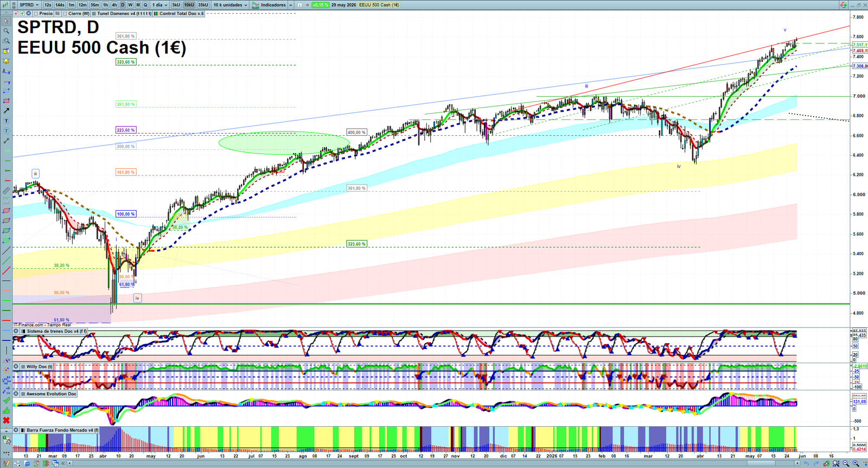Switch to the M monthly timeframe
Screen dimensions: 868x468
point(138,5)
